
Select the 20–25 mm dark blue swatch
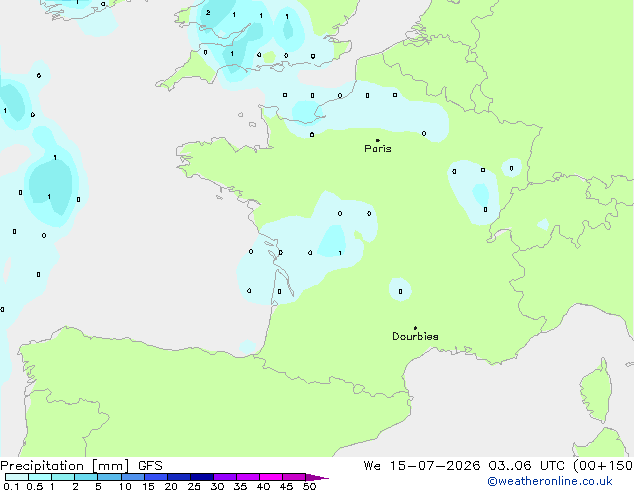click(x=178, y=477)
